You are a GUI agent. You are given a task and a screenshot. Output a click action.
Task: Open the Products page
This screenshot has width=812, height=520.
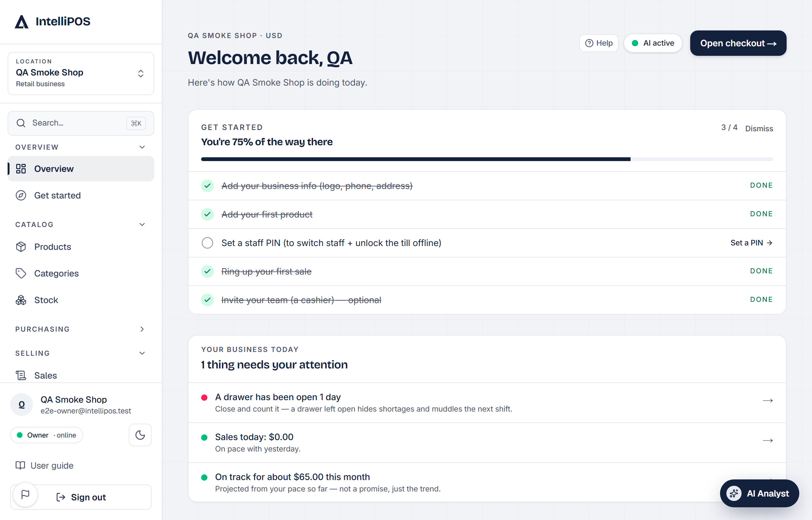[81, 246]
